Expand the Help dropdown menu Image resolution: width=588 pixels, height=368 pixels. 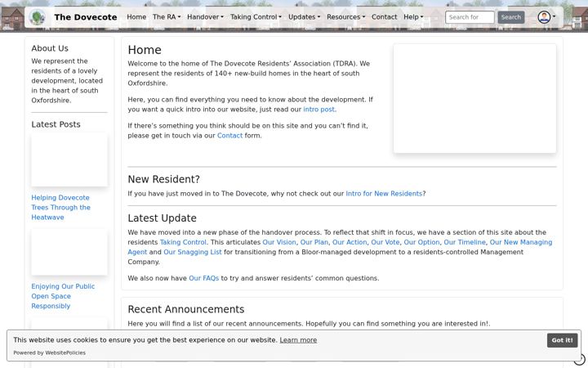coord(413,17)
